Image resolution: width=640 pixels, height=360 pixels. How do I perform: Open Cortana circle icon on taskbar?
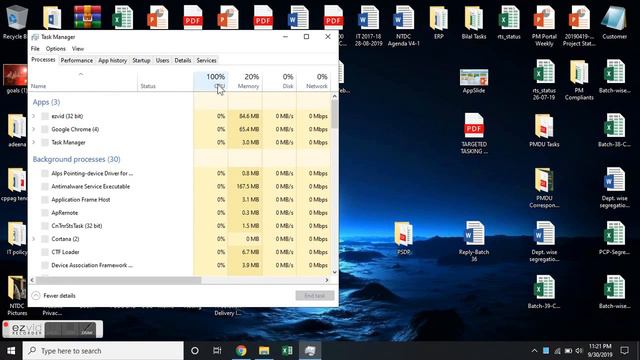195,351
